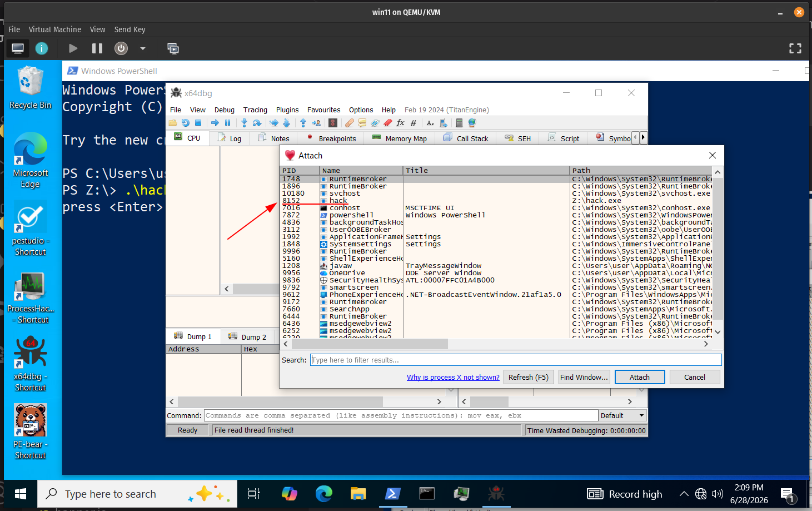
Task: Click process list scroll-up arrow in Attach dialog
Action: (x=718, y=172)
